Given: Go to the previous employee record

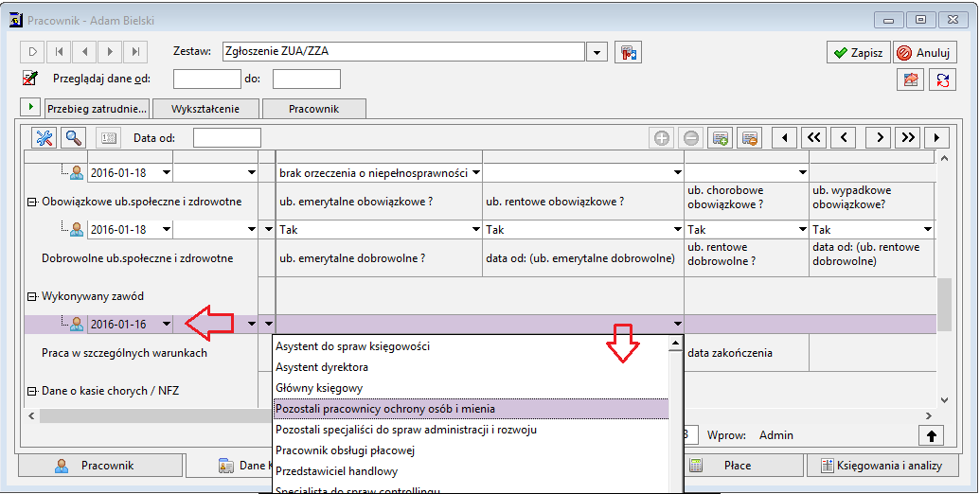Looking at the screenshot, I should click(84, 52).
